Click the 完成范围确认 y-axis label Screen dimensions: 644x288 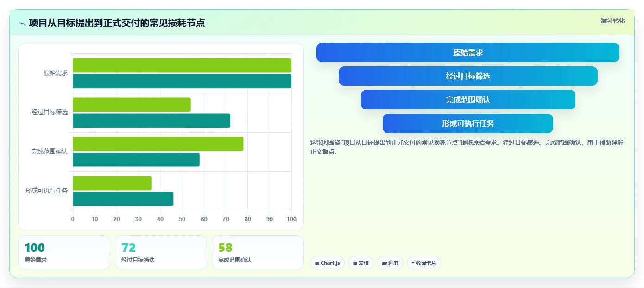(x=50, y=152)
